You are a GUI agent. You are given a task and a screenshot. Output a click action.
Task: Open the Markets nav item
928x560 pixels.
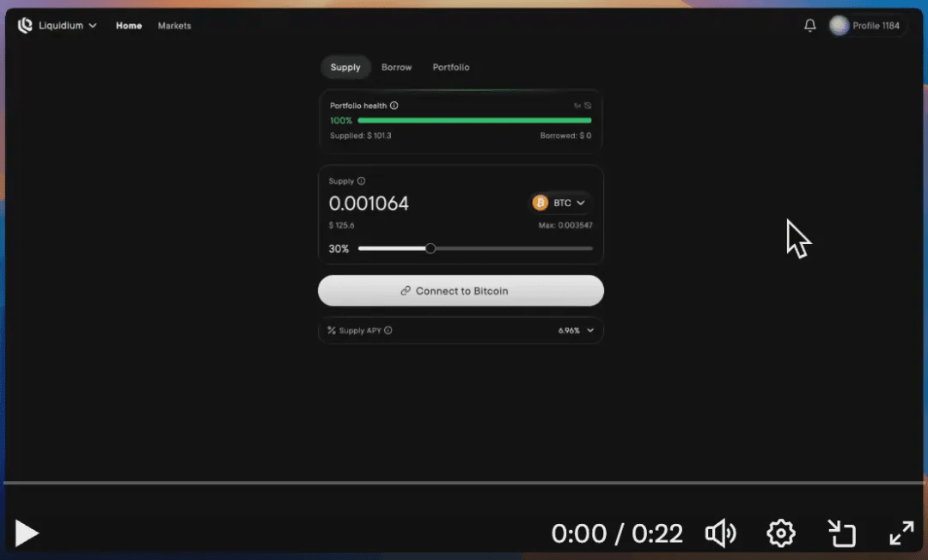point(174,26)
